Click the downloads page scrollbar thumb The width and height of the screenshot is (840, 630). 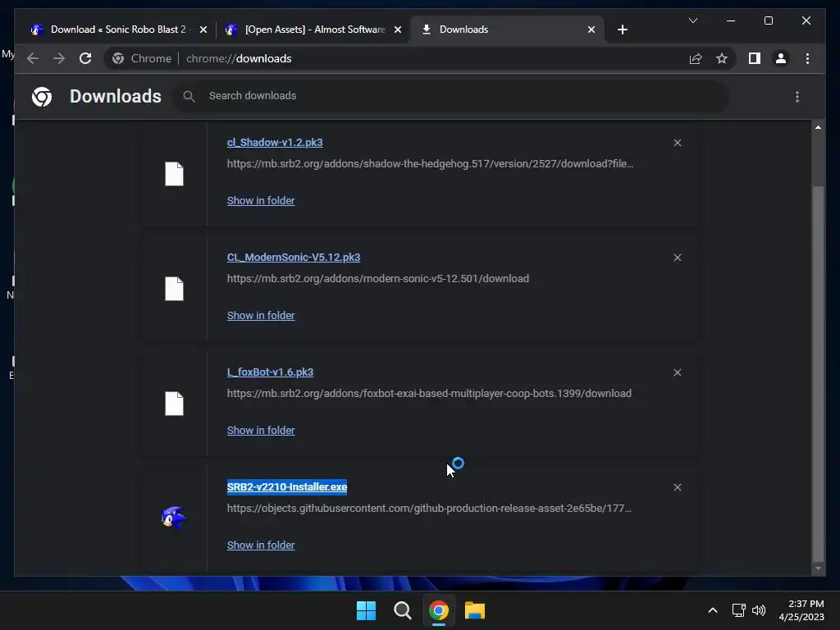click(x=818, y=373)
